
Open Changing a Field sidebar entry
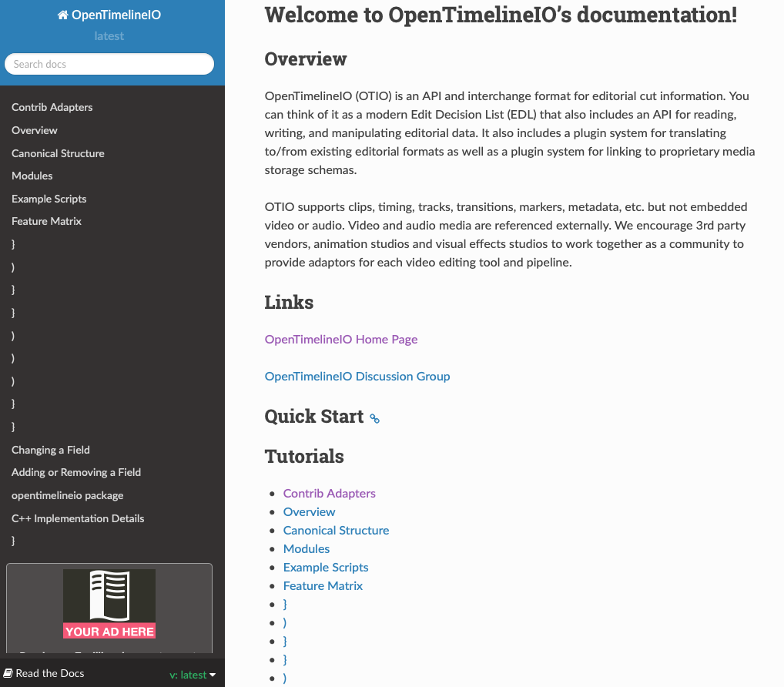click(51, 450)
